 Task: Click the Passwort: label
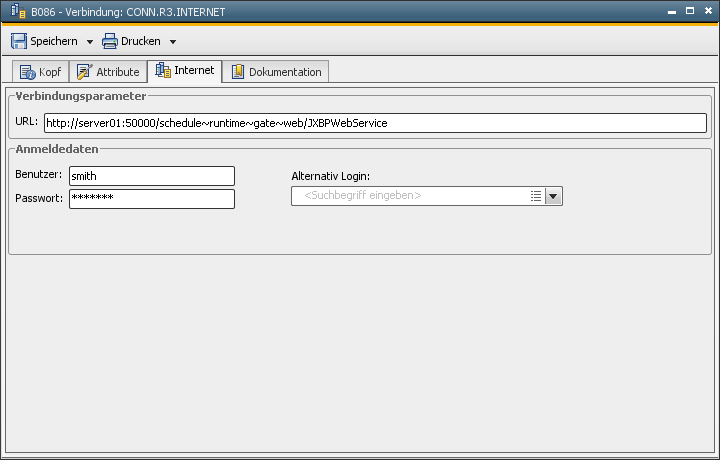pos(39,198)
